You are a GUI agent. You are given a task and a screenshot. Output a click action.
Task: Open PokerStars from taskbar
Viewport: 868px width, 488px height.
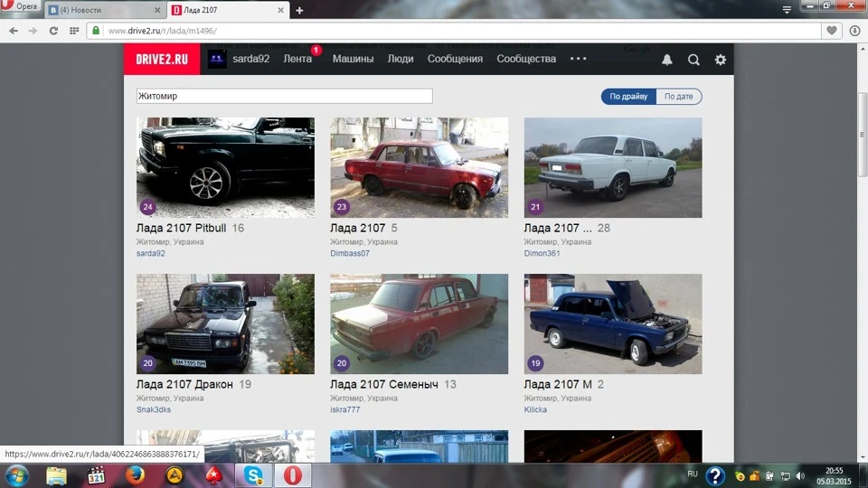(x=214, y=476)
